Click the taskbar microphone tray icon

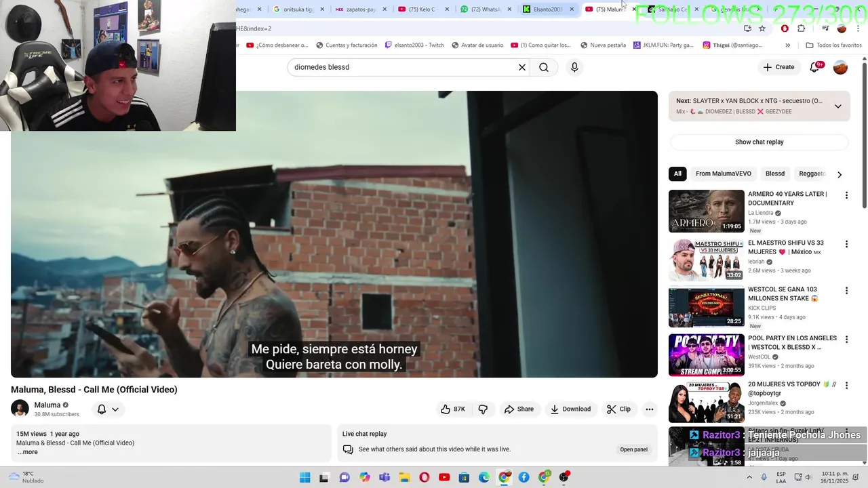[764, 477]
